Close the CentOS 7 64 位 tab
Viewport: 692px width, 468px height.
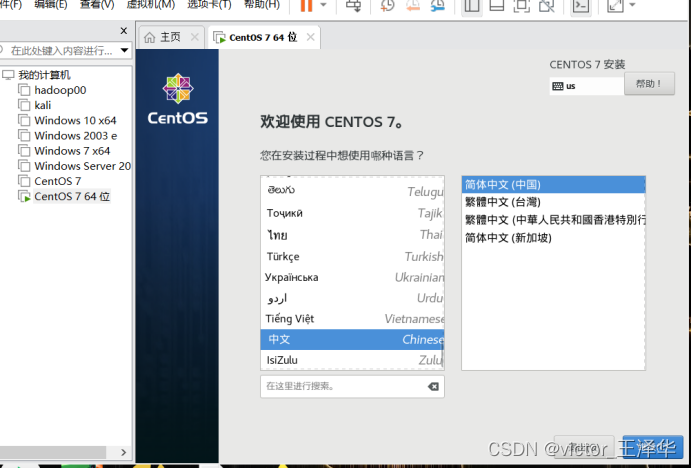tap(310, 37)
